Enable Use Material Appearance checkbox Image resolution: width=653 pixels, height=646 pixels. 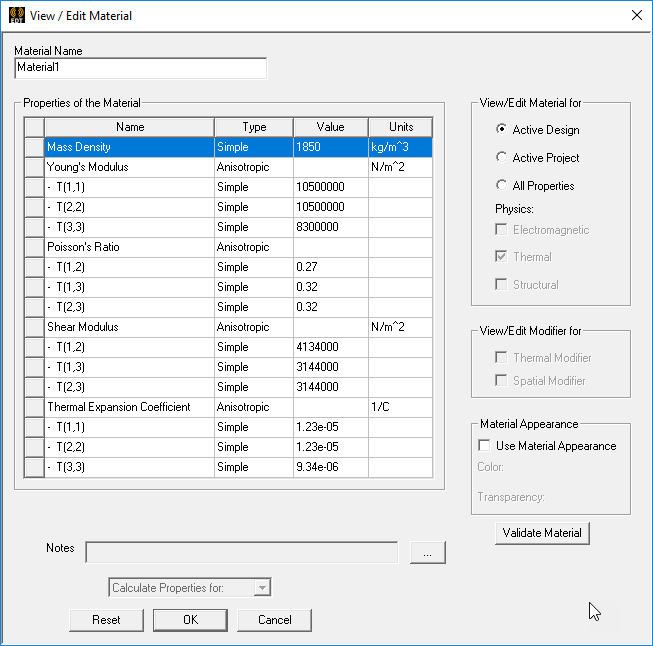click(x=485, y=446)
